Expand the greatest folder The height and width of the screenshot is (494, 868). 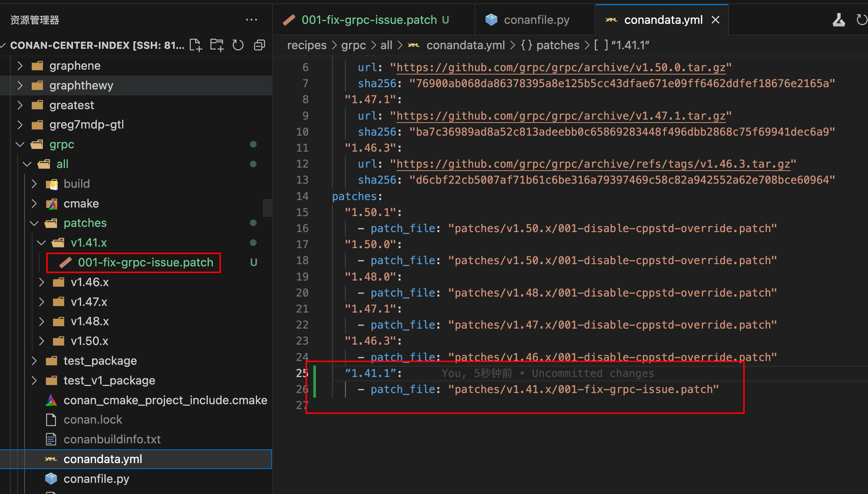coord(136,105)
